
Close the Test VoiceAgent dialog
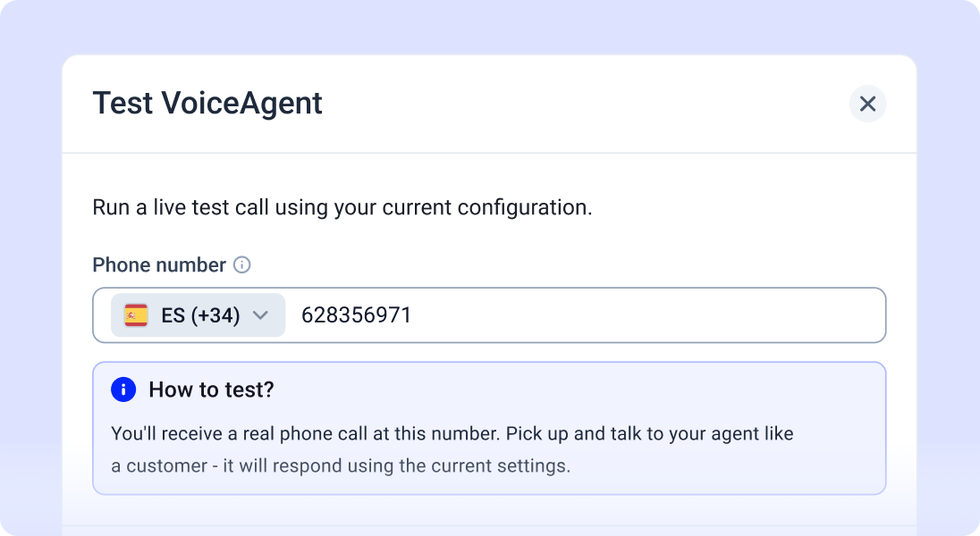click(x=867, y=104)
